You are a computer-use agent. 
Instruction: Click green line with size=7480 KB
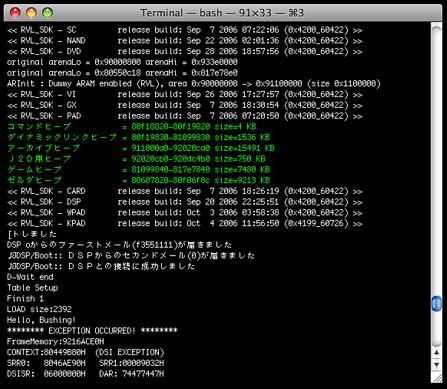[x=139, y=169]
